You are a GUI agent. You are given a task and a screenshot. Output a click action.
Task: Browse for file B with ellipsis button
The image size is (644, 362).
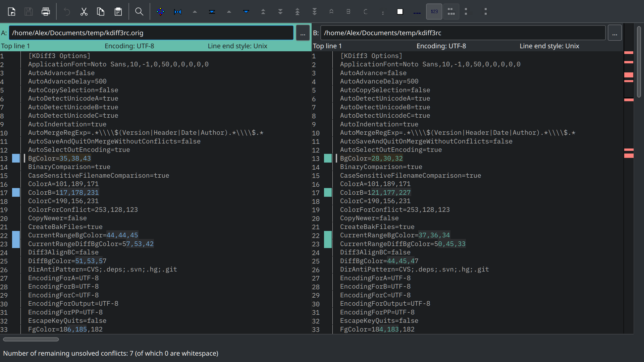click(x=614, y=33)
